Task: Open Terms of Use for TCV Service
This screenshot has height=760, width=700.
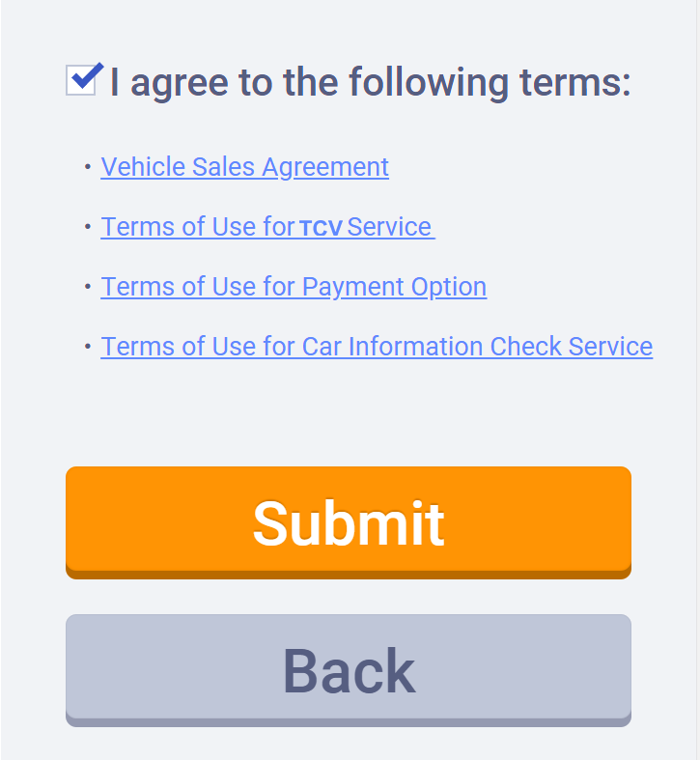Action: [267, 227]
